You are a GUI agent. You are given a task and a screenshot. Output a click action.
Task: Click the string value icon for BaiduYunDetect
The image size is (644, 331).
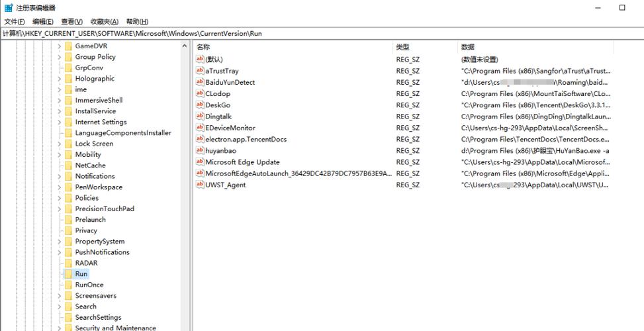(200, 82)
